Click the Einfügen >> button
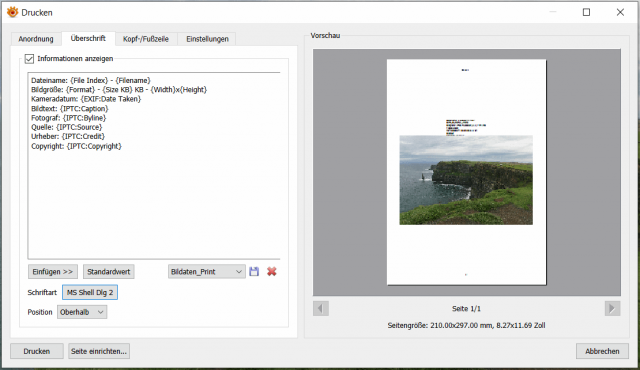640x370 pixels. tap(53, 272)
